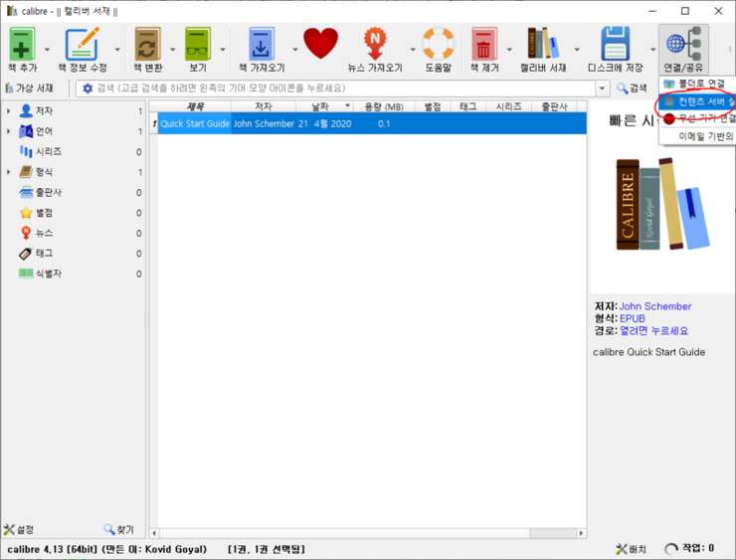Expand the 언어 tree node arrow
The height and width of the screenshot is (560, 736).
point(8,131)
